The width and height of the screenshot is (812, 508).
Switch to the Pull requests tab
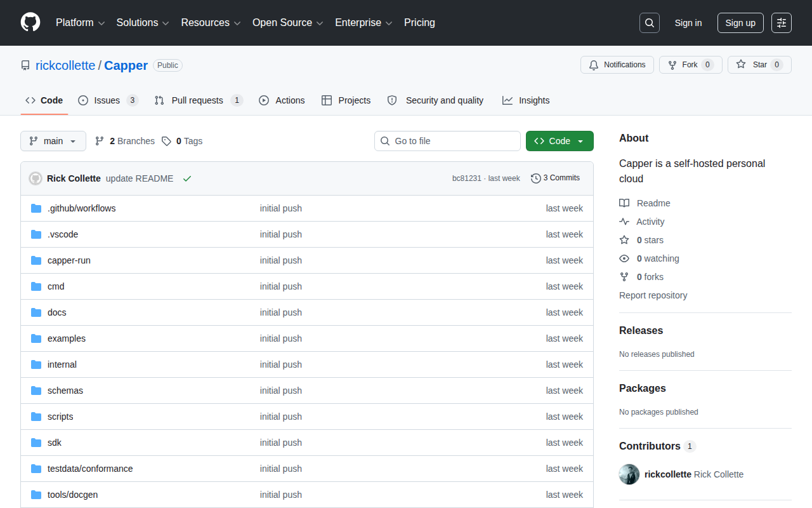pos(199,100)
